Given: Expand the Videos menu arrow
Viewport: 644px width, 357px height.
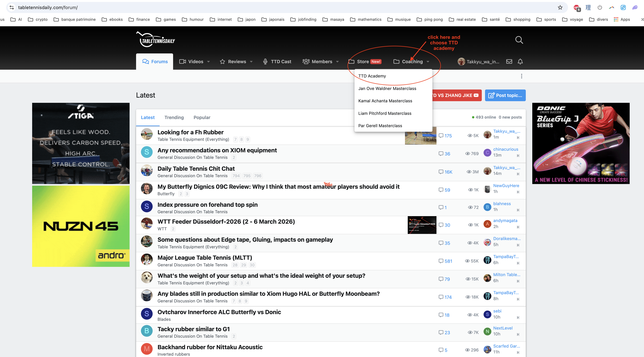Looking at the screenshot, I should point(208,62).
